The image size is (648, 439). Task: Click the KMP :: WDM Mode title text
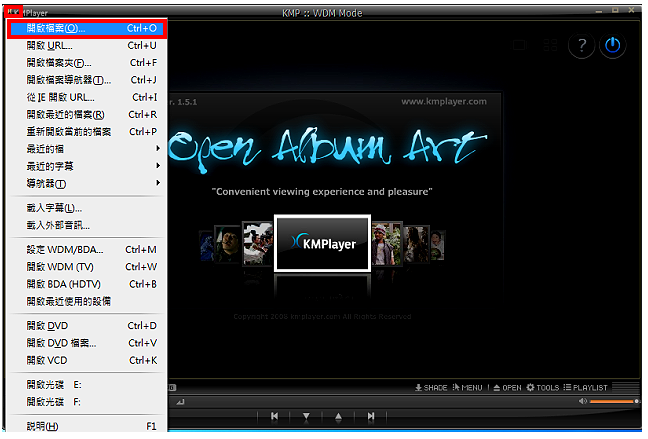(x=322, y=13)
